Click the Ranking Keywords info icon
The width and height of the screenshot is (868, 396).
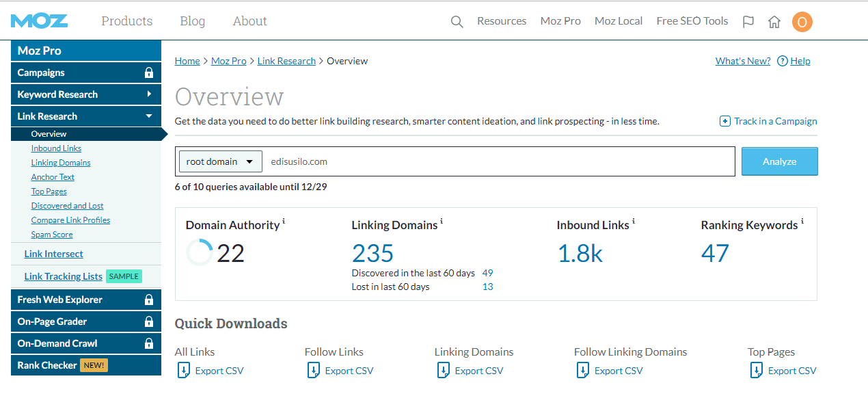click(802, 222)
